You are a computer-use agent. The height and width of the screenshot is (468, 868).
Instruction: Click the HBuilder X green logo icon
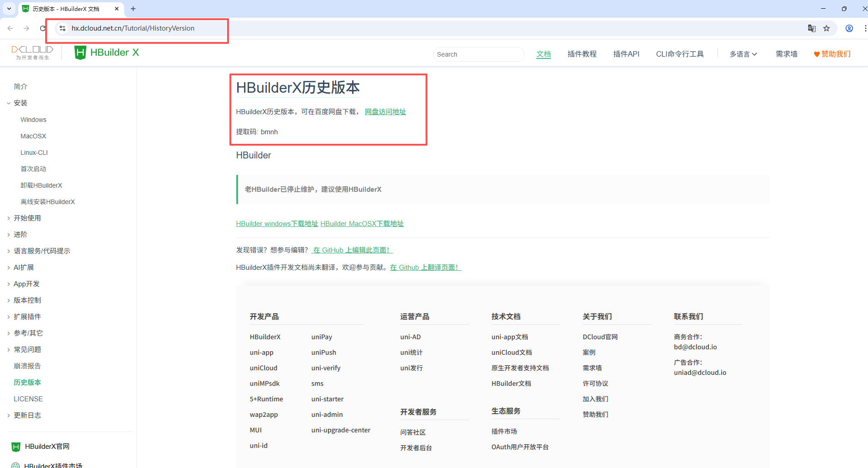coord(80,53)
